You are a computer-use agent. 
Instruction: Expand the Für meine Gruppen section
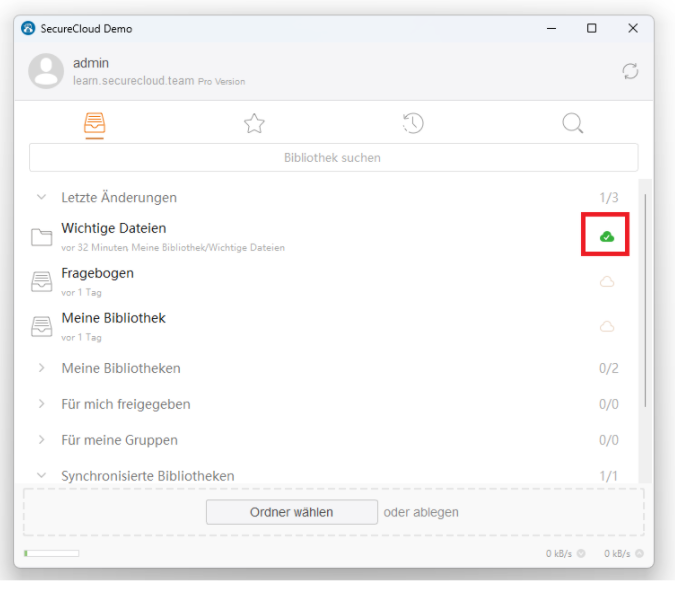[x=41, y=439]
